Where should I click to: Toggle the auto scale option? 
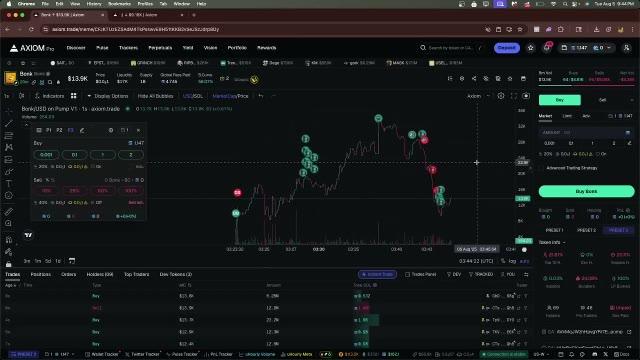[x=524, y=261]
